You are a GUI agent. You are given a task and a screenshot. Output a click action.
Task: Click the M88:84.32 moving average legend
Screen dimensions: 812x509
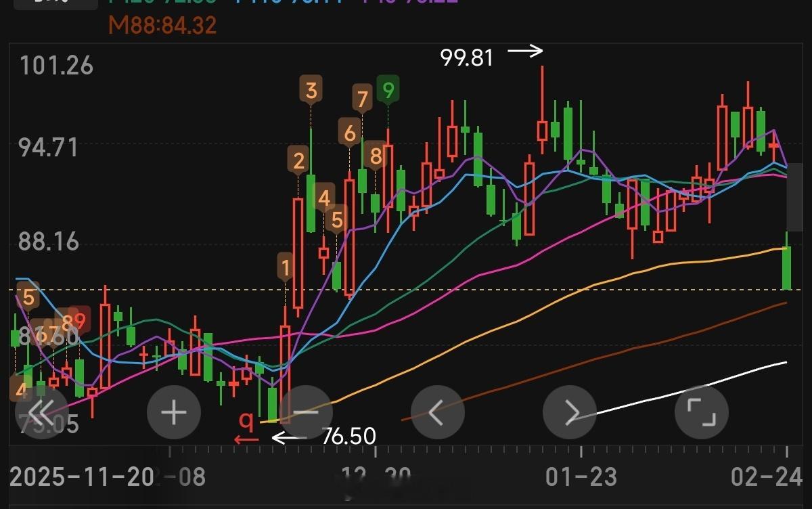pyautogui.click(x=162, y=25)
